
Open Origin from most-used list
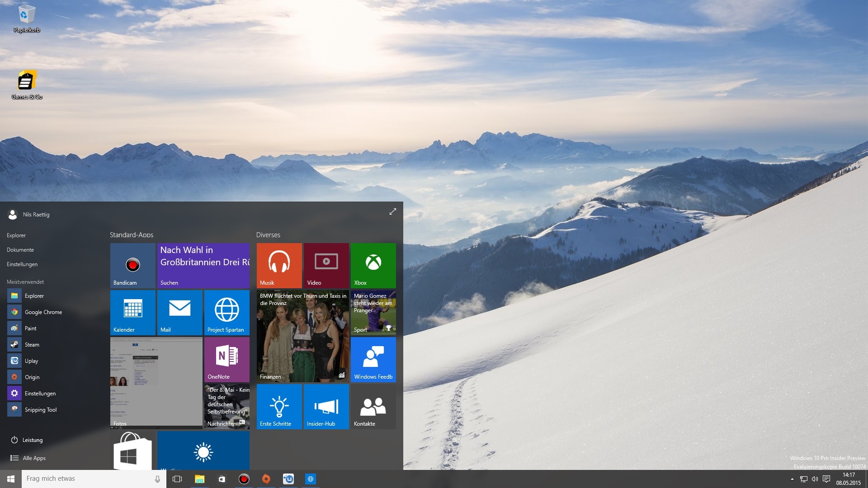(54, 377)
